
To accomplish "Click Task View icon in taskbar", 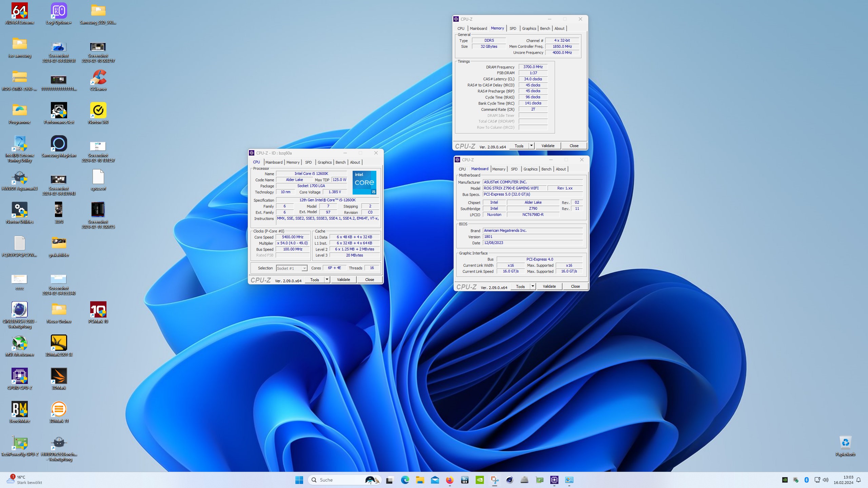I will 390,480.
